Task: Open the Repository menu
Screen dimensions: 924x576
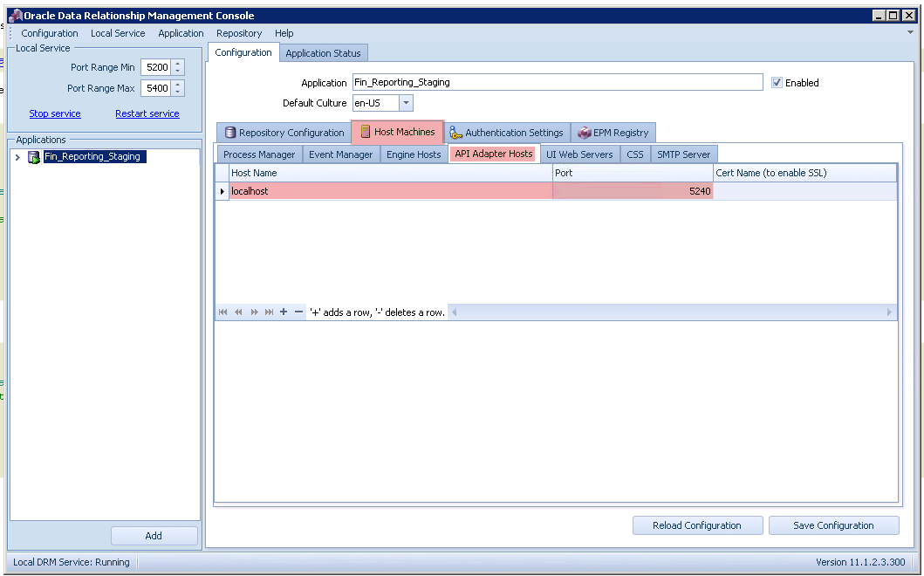Action: [x=238, y=33]
